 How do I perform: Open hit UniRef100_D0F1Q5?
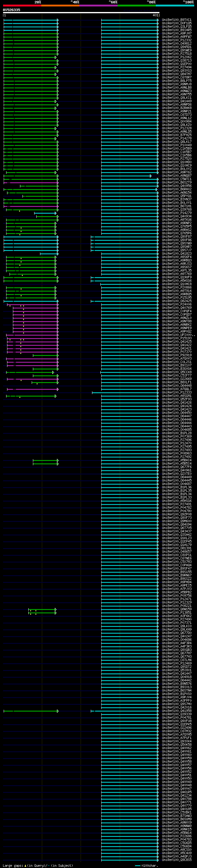177,23
